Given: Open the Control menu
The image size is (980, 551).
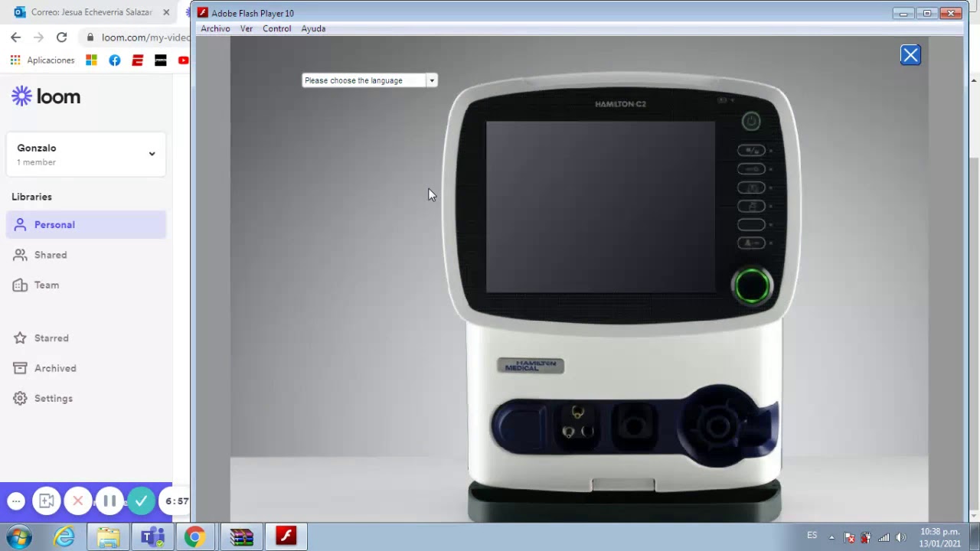Looking at the screenshot, I should pyautogui.click(x=276, y=28).
